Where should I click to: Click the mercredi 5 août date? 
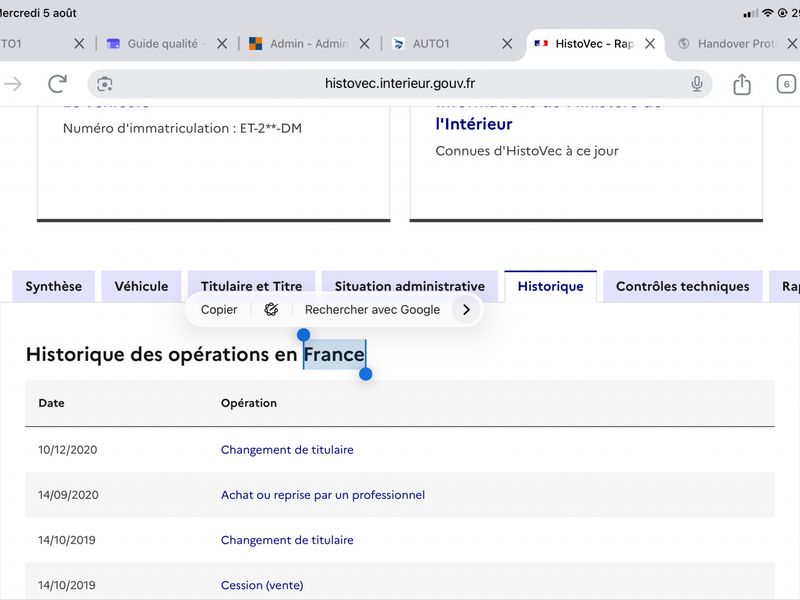[38, 13]
